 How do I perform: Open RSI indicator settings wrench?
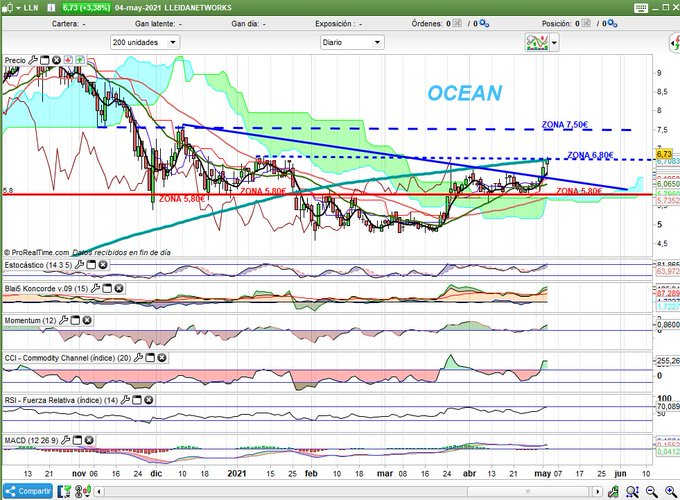(125, 400)
